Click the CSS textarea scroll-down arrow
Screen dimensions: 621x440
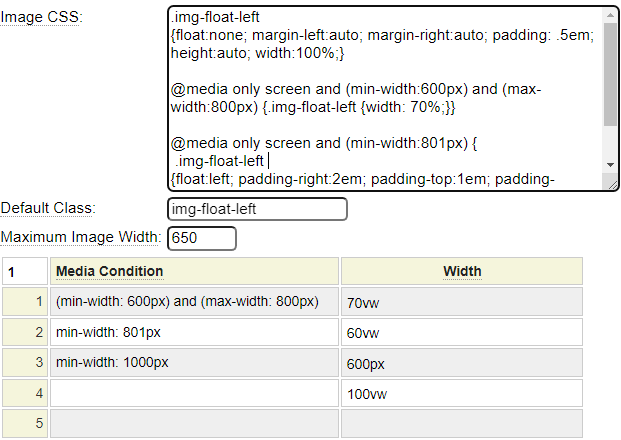click(x=610, y=164)
